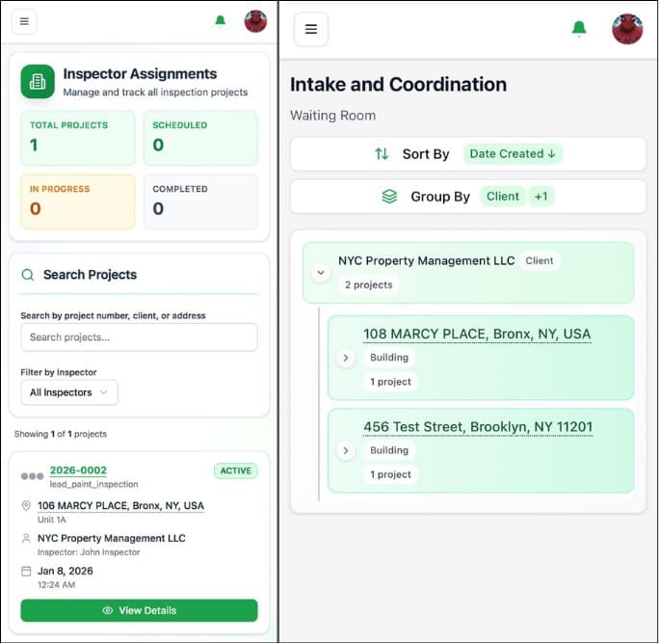Click notification bell in Inspector Assignments screen

[221, 20]
